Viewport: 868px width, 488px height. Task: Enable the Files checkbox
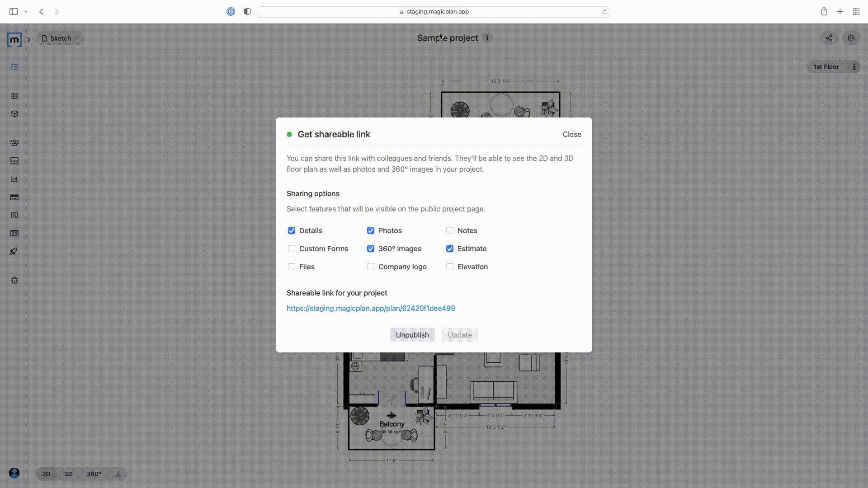pyautogui.click(x=292, y=267)
